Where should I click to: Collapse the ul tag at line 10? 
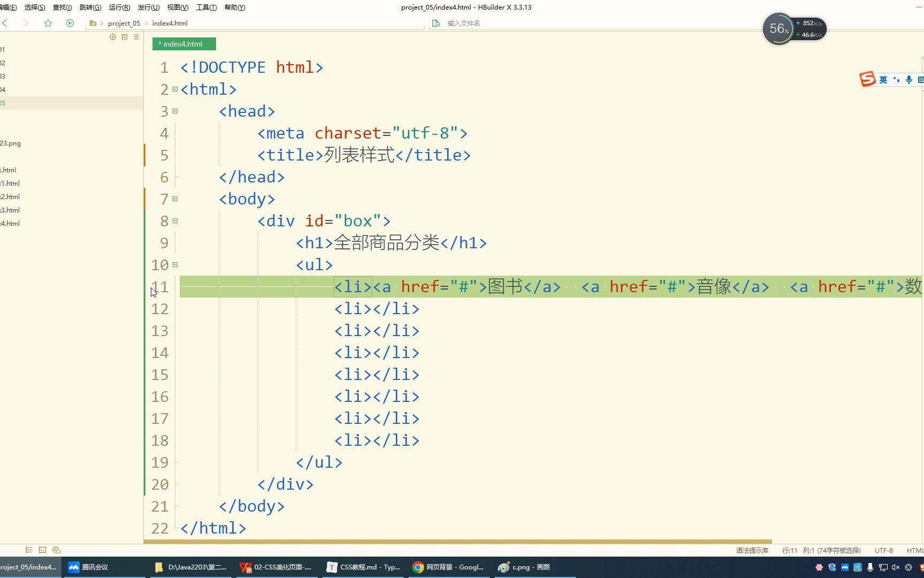[x=175, y=265]
